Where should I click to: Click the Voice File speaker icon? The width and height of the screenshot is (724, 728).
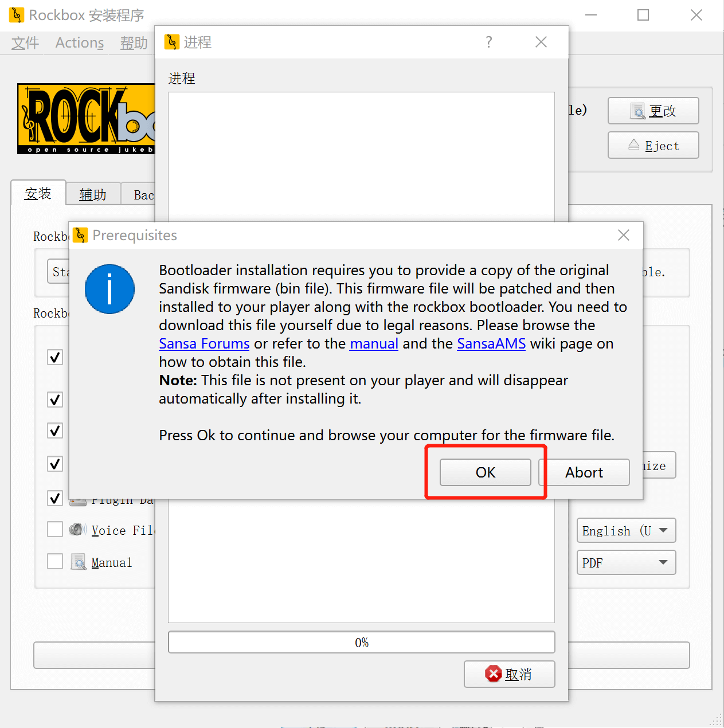77,530
